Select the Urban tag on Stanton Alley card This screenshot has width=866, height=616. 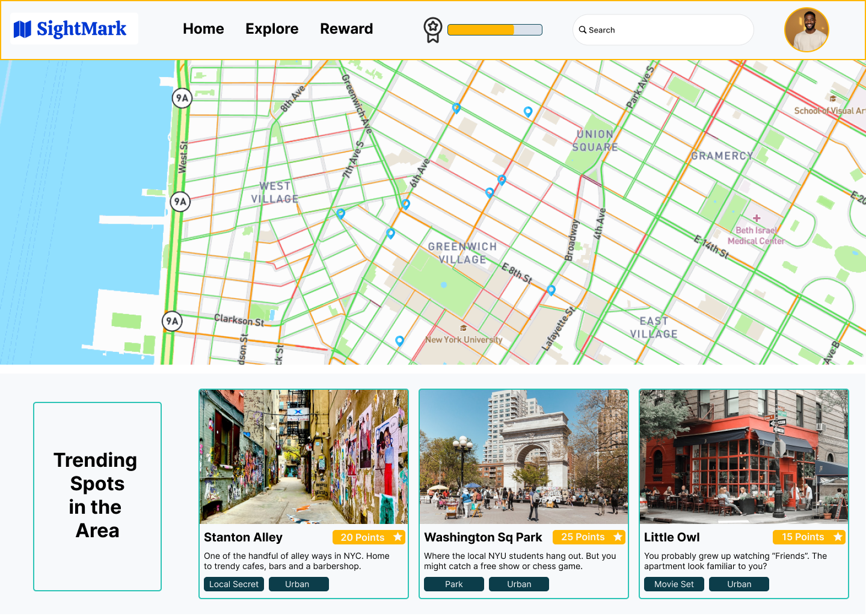299,584
